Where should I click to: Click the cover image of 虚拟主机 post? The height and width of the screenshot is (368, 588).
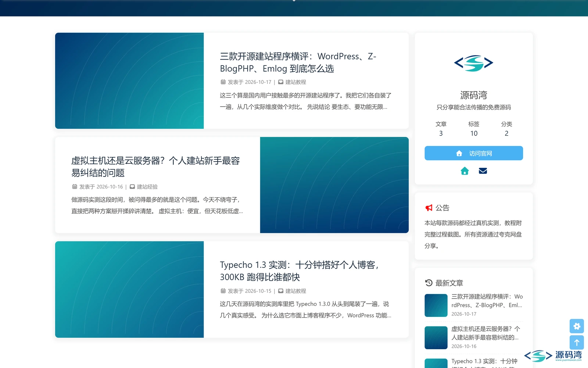tap(334, 185)
